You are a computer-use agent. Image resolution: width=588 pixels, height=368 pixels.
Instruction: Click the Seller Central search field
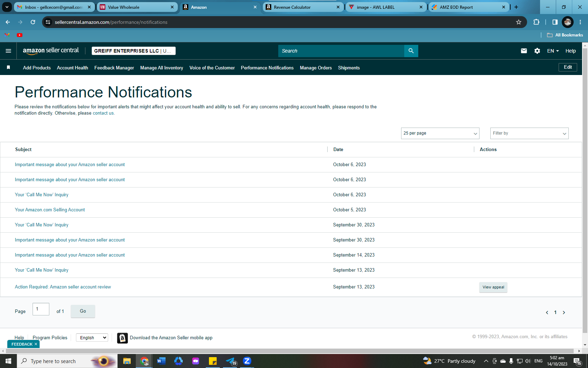341,51
